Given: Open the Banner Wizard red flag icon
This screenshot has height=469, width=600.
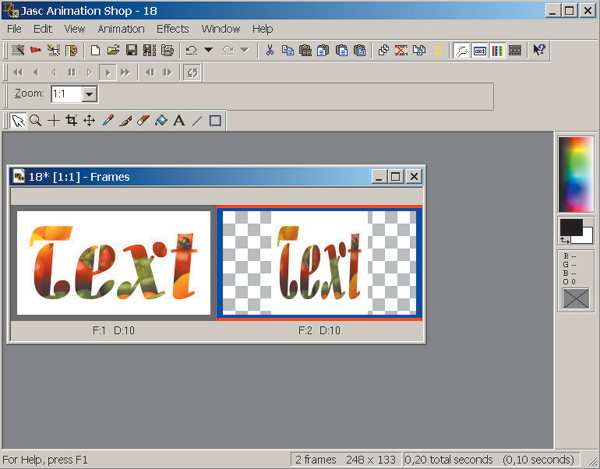Looking at the screenshot, I should 36,50.
